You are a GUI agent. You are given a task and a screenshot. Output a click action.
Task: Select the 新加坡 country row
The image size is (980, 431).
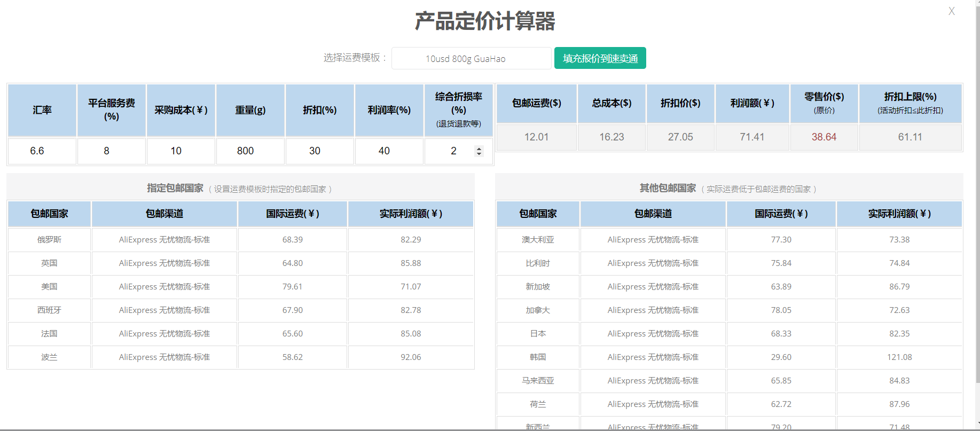click(x=729, y=287)
